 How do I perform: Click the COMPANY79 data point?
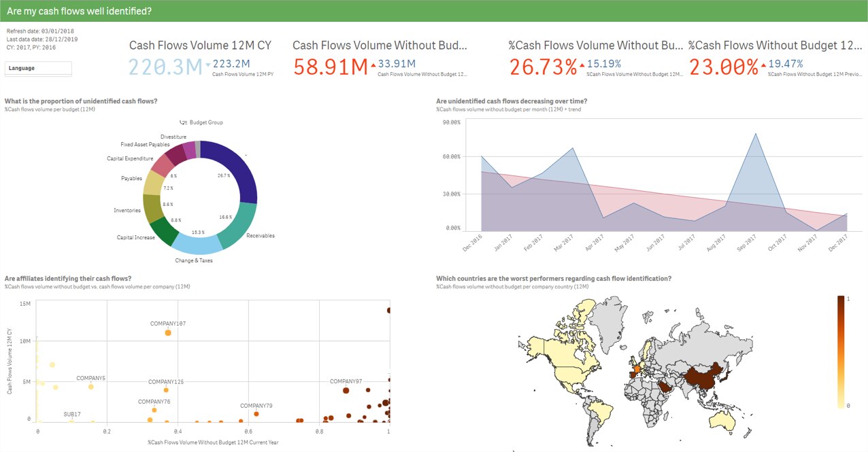point(256,414)
